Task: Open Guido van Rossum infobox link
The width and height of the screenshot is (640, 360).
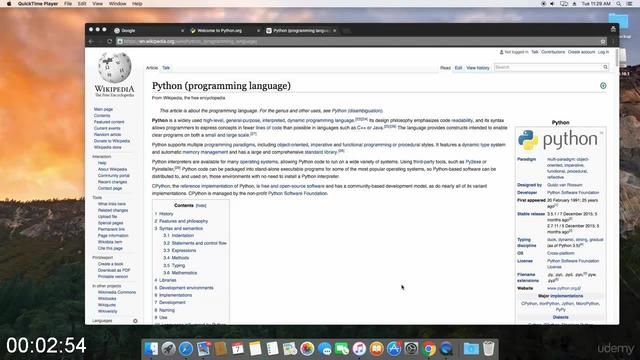Action: tap(564, 185)
